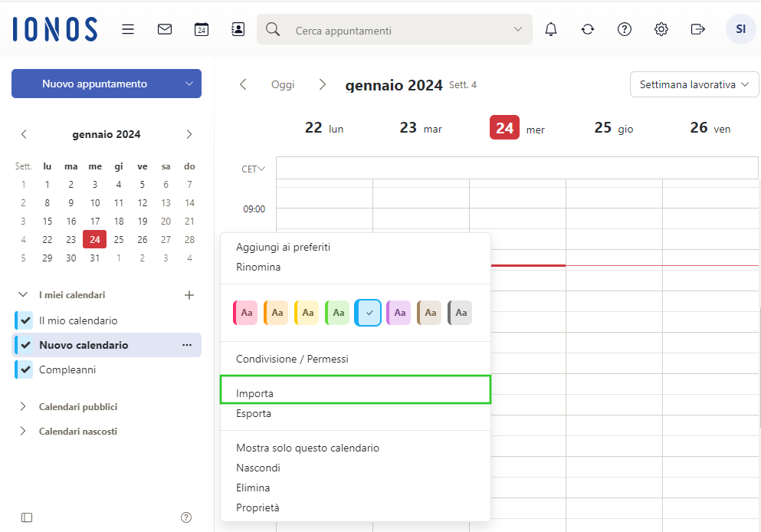Click the magnifier search icon
The height and width of the screenshot is (532, 761).
click(273, 30)
